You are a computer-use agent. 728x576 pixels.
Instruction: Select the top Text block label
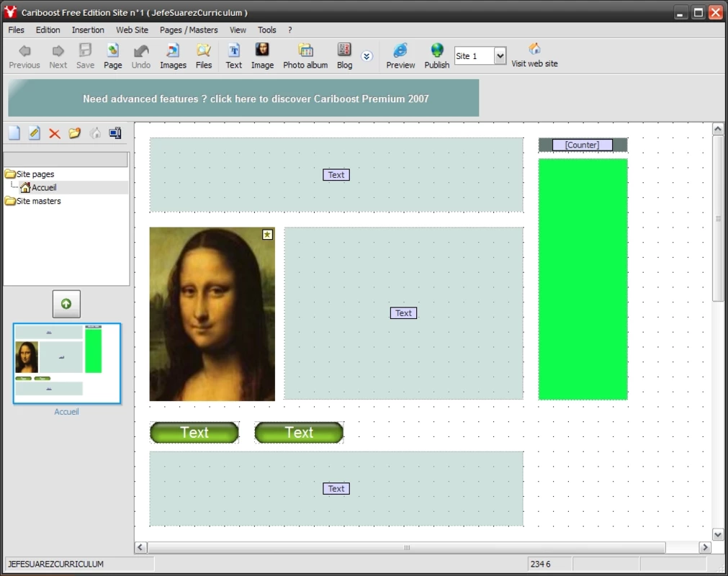336,175
